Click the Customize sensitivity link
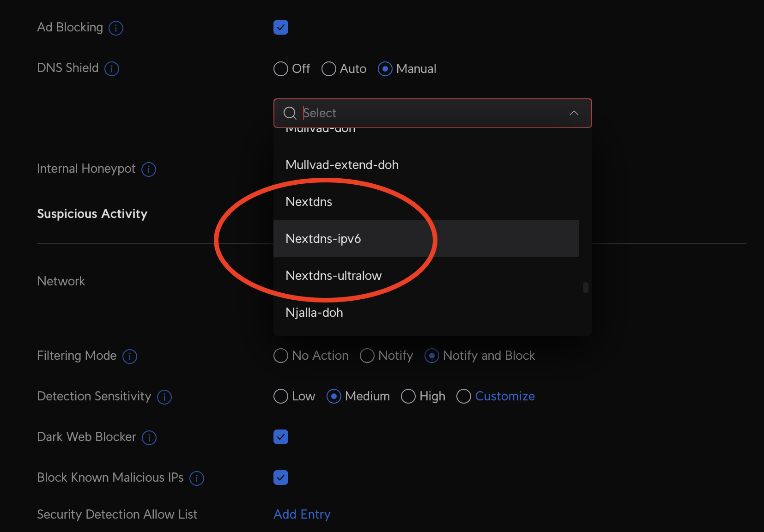The width and height of the screenshot is (764, 532). coord(505,396)
